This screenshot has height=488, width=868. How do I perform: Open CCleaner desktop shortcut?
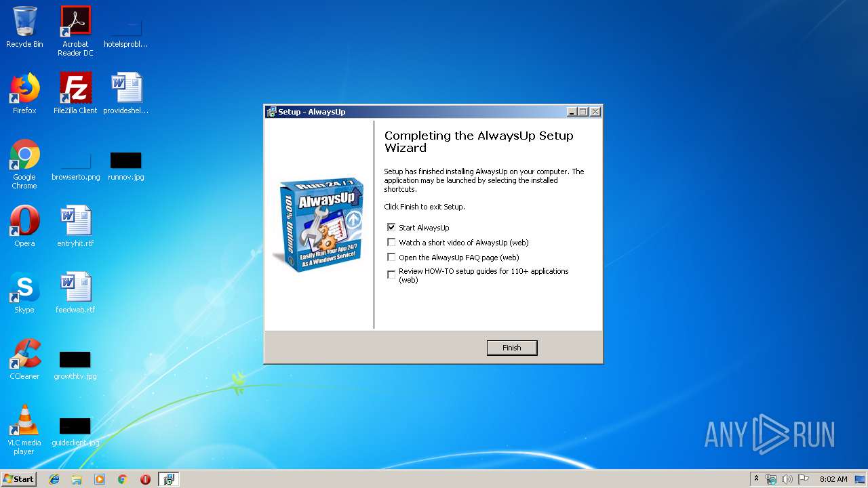(24, 359)
